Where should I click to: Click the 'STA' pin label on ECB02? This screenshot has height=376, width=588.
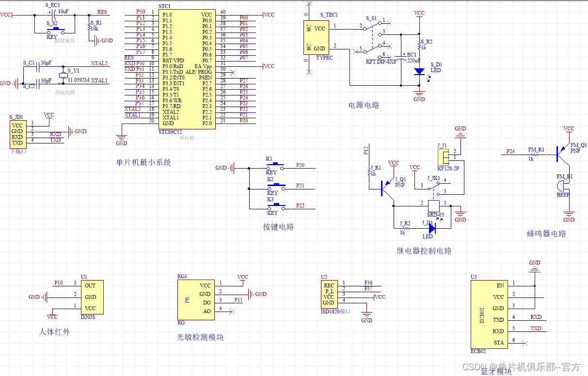[499, 343]
